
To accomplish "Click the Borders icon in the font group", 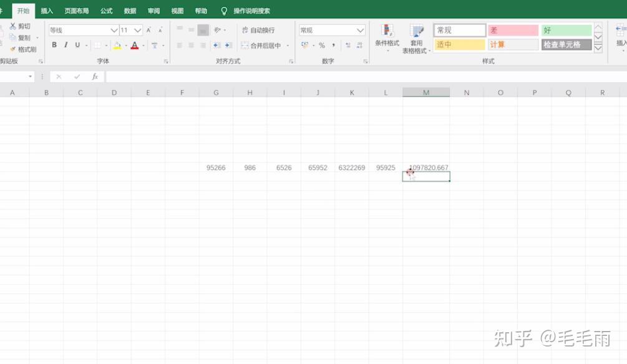I will 97,45.
